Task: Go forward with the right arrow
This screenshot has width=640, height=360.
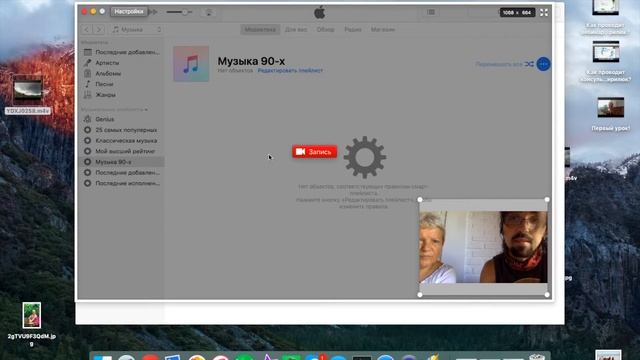Action: click(x=99, y=29)
